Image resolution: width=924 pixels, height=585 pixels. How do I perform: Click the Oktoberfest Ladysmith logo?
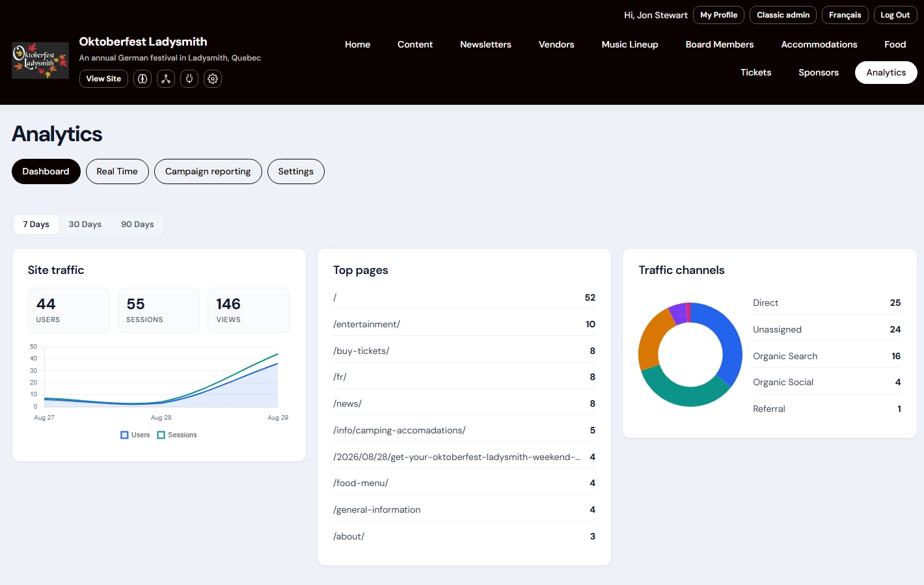(40, 61)
